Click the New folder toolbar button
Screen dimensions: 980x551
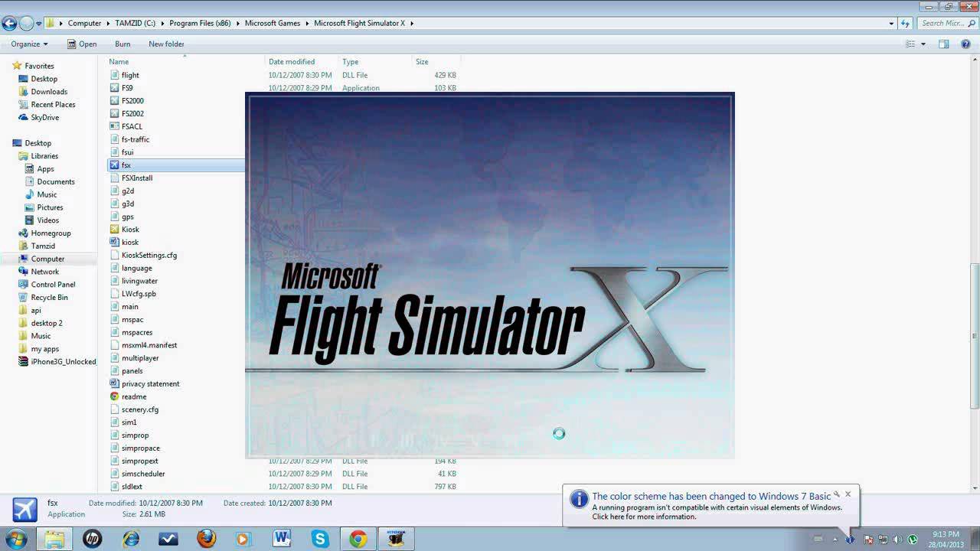pos(166,44)
